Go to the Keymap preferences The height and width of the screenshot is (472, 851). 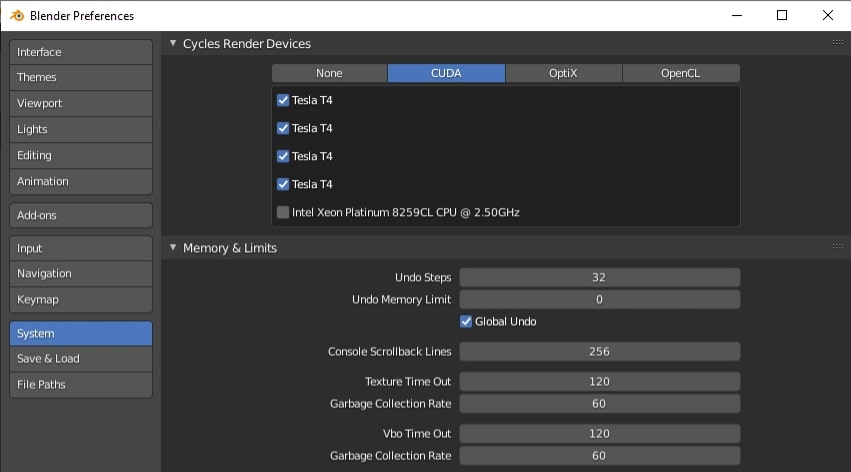tap(81, 299)
